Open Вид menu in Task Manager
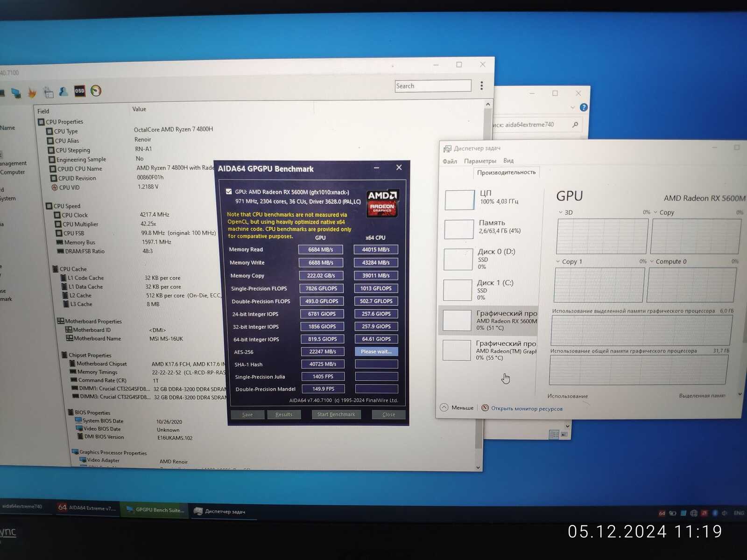 pyautogui.click(x=508, y=161)
